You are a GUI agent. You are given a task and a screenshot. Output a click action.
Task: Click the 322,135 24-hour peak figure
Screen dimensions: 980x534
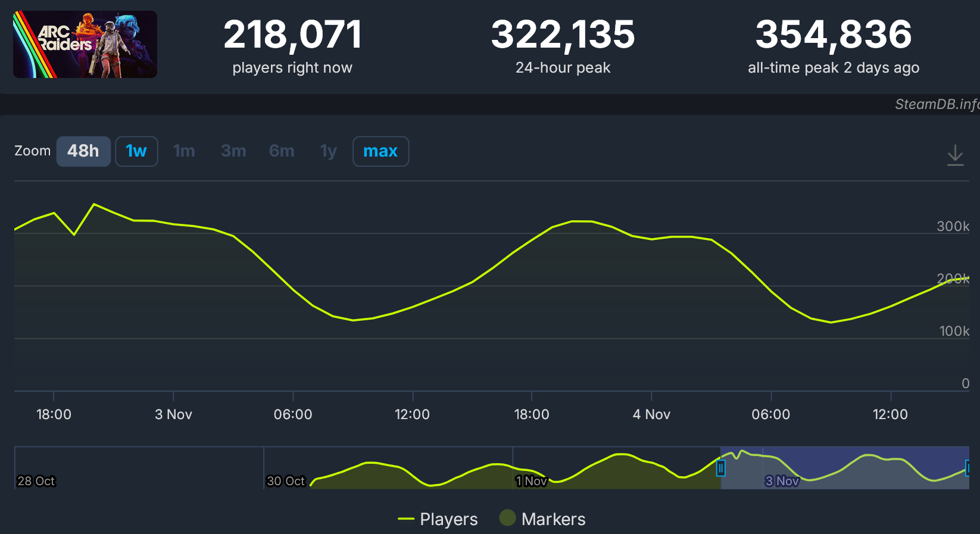pos(563,34)
